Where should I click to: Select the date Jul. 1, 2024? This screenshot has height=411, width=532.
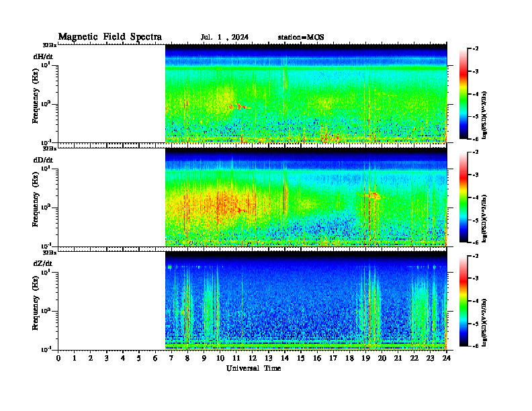click(x=224, y=38)
